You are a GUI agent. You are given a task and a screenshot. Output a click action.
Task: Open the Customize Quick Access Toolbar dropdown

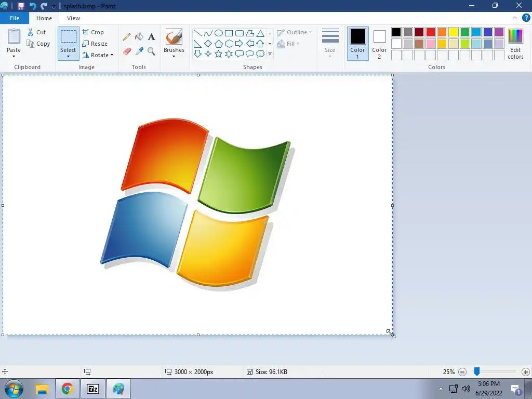coord(54,6)
